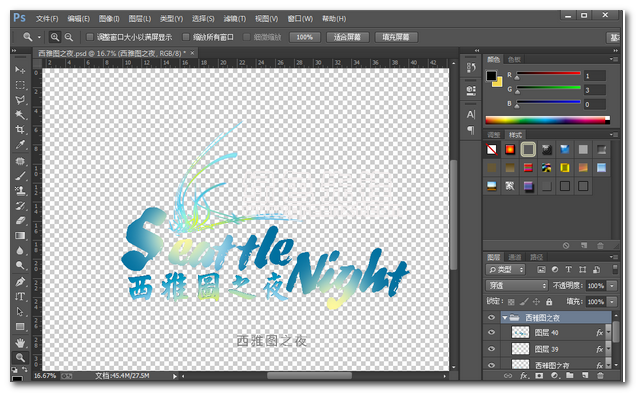Select the Move tool
636x393 pixels.
[x=20, y=70]
